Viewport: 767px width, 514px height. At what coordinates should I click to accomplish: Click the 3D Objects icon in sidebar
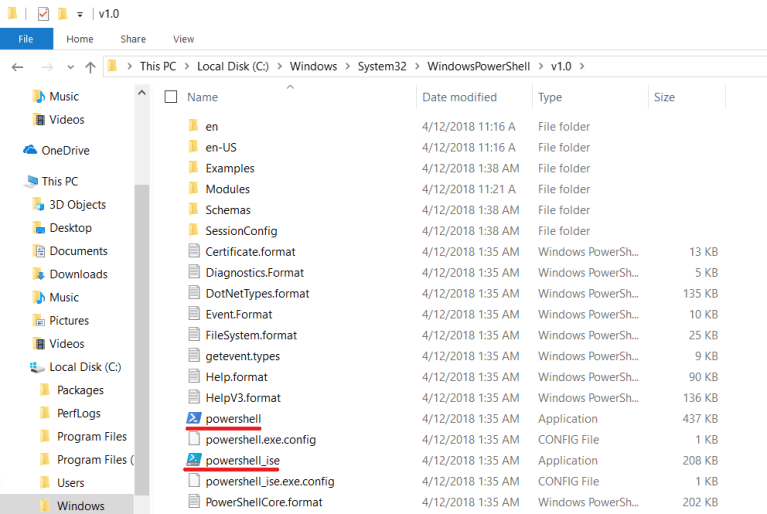click(x=39, y=204)
